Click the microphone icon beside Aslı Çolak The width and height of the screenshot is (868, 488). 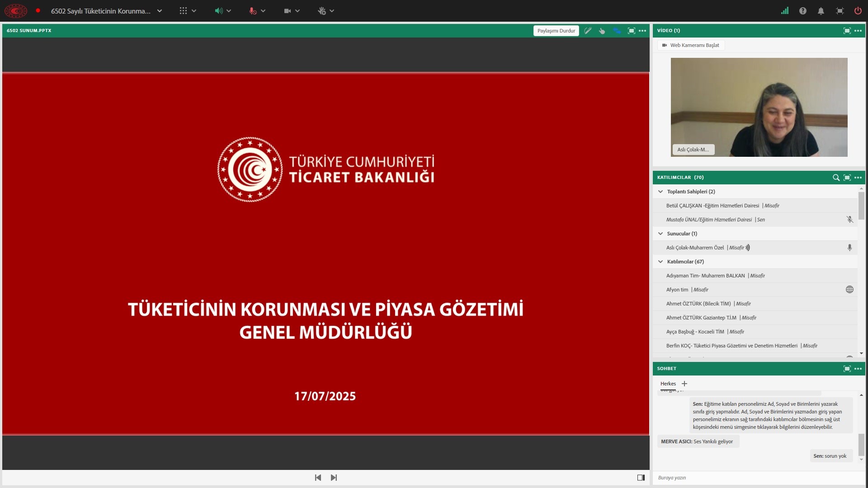[850, 248]
